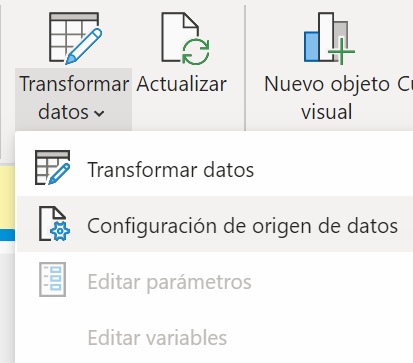Click the word datos beside the ribbon chevron
Screen dimensions: 413x363
(x=63, y=112)
